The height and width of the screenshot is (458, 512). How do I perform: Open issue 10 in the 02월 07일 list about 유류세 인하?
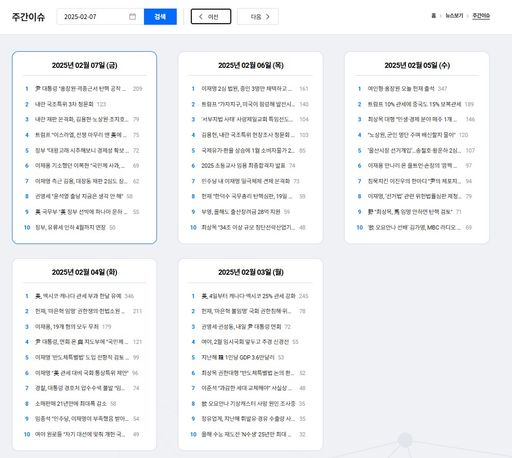click(x=70, y=227)
